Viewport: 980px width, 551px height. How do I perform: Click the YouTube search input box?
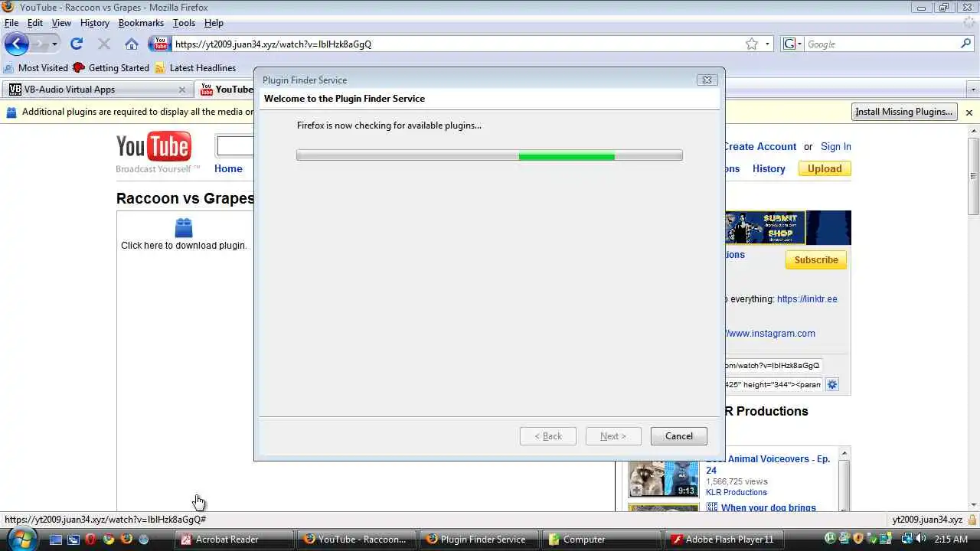(x=236, y=145)
